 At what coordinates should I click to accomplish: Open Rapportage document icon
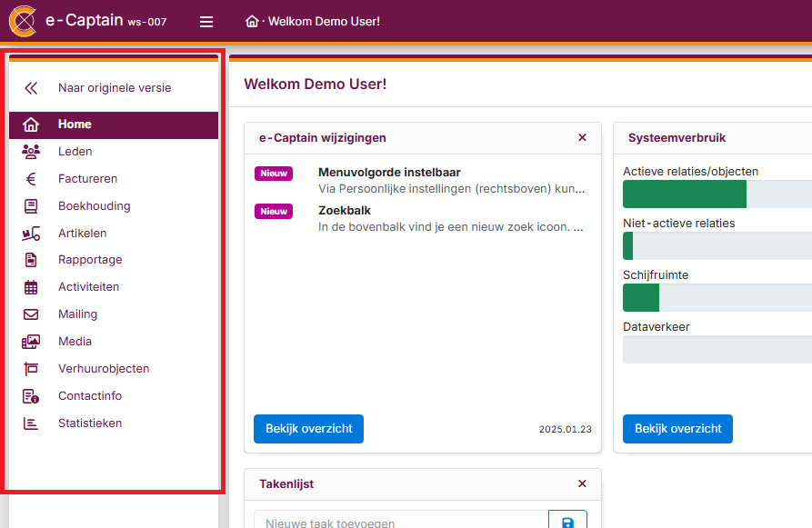pos(31,260)
